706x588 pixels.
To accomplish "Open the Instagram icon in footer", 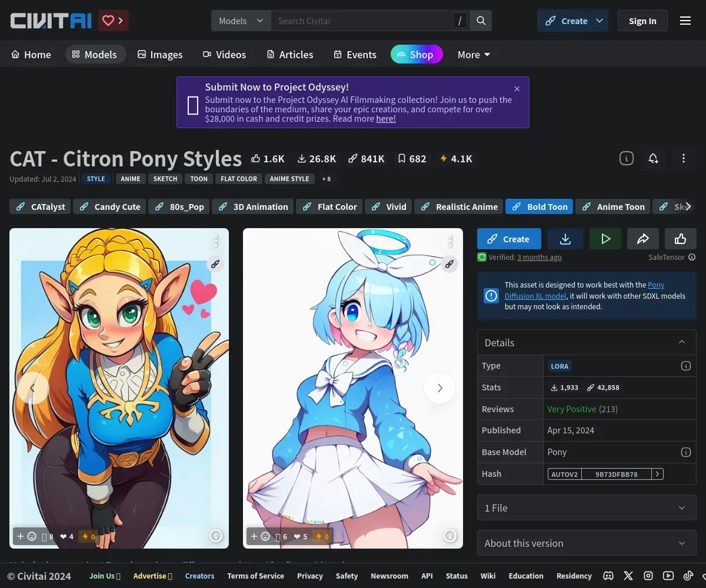I will point(648,576).
